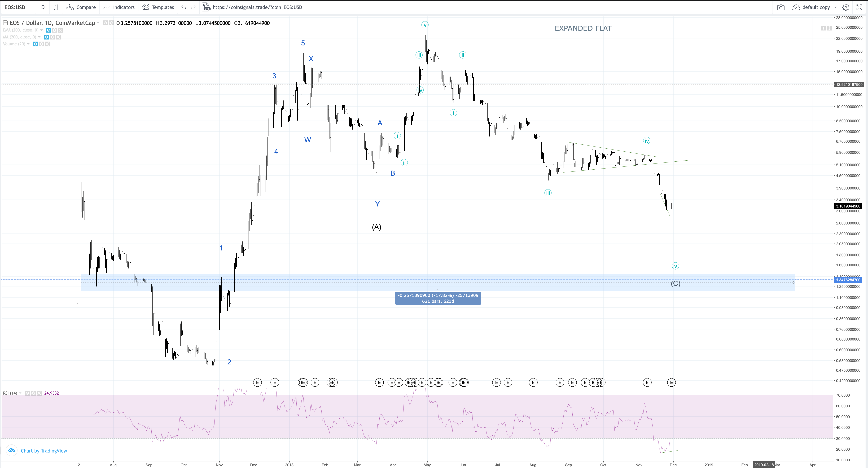Remove the EMA (200) indicator
868x468 pixels.
pos(60,30)
